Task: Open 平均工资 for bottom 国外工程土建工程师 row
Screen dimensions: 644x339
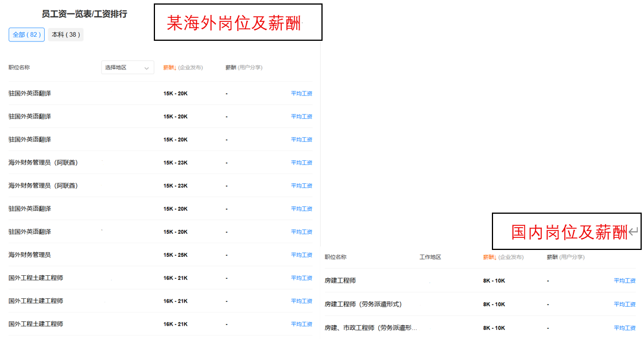Action: point(301,324)
